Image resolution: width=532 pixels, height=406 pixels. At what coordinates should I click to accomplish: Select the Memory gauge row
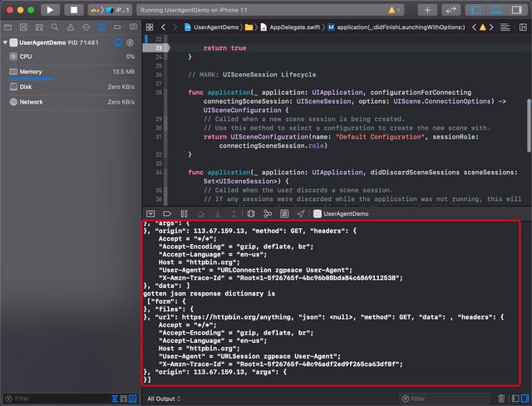(72, 72)
